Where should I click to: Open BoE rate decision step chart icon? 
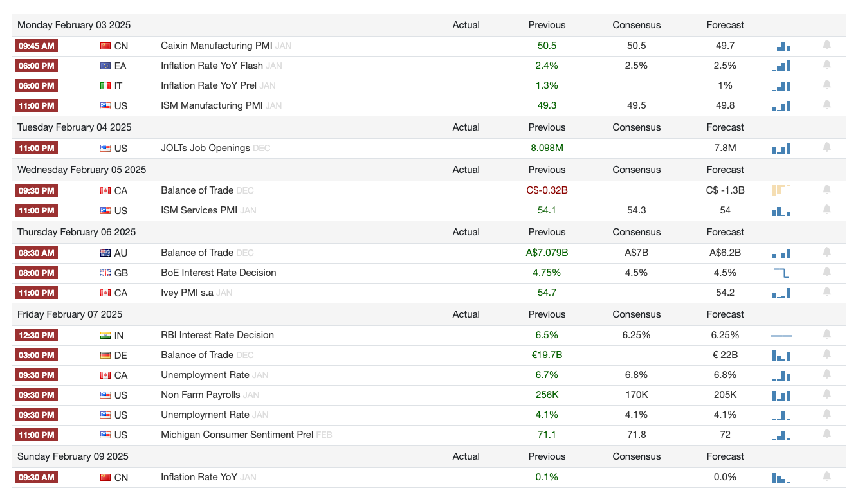[x=781, y=273]
